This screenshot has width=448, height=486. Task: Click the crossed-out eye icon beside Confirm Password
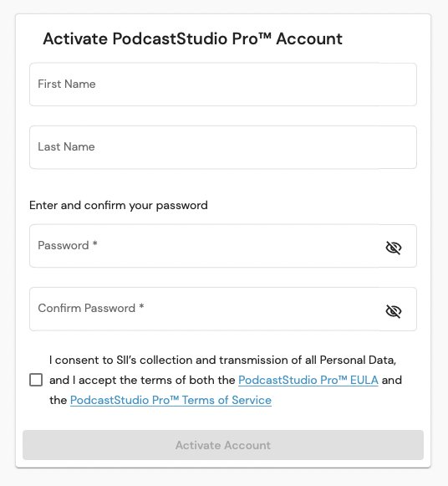click(394, 311)
